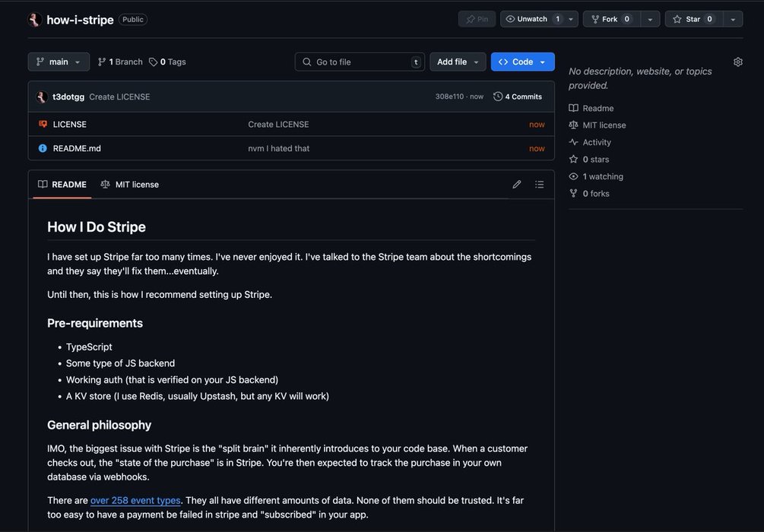The height and width of the screenshot is (532, 764).
Task: Expand the Fork options dropdown arrow
Action: 650,19
